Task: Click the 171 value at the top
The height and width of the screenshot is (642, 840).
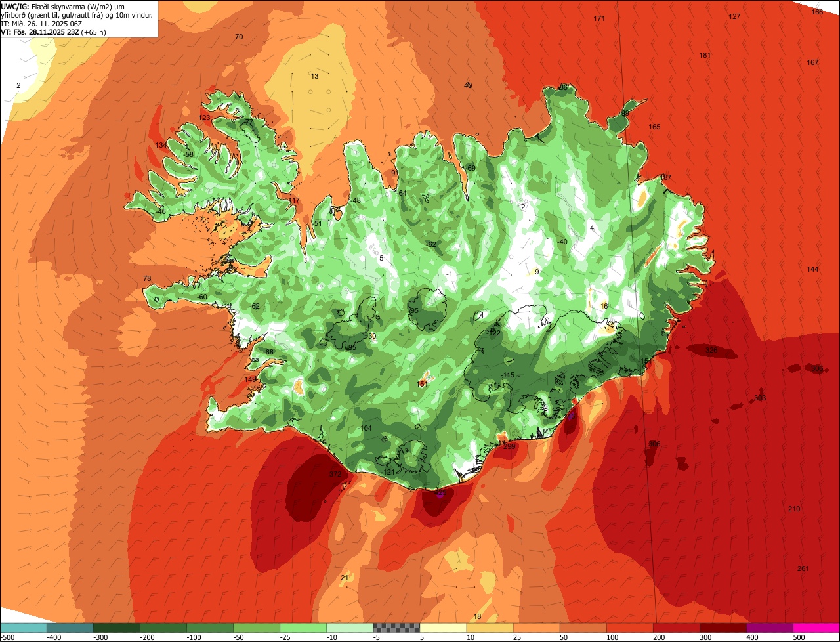Action: point(599,18)
